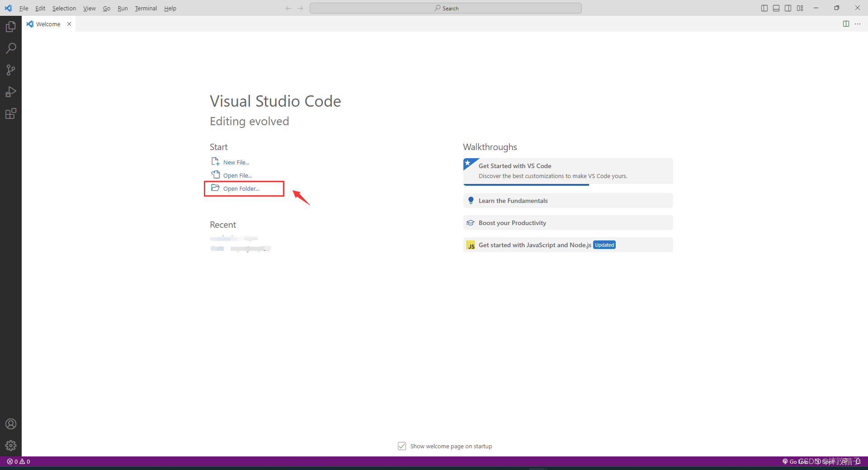The height and width of the screenshot is (470, 868).
Task: Open the Run menu
Action: (123, 8)
